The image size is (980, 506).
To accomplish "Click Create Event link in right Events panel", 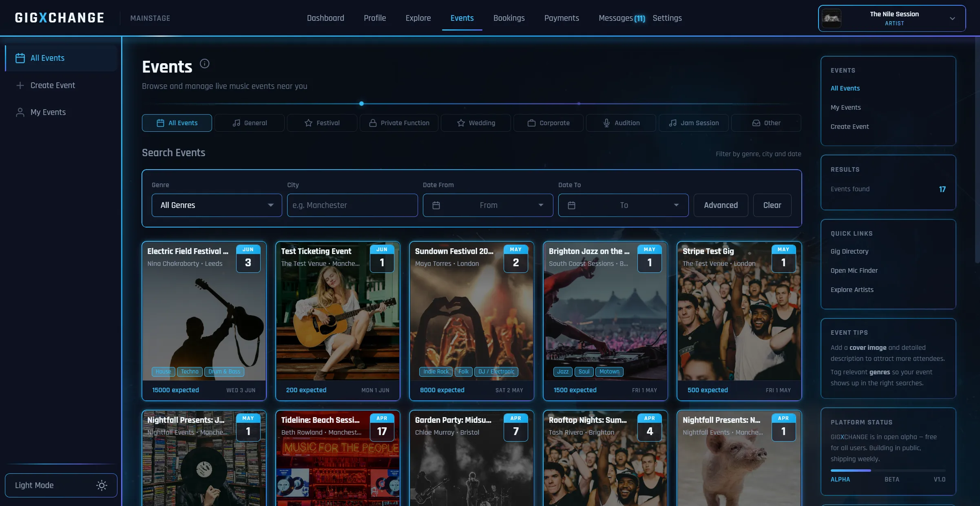I will 849,126.
